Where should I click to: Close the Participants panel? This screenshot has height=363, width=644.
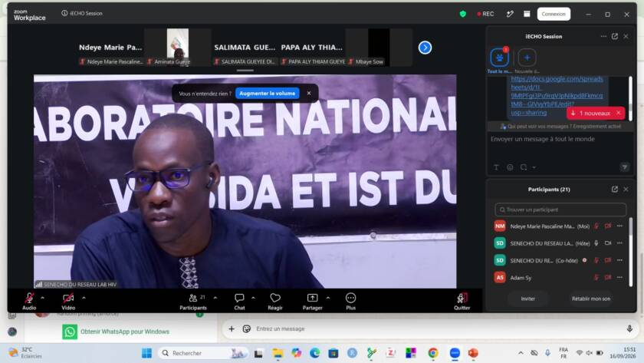[x=626, y=189]
